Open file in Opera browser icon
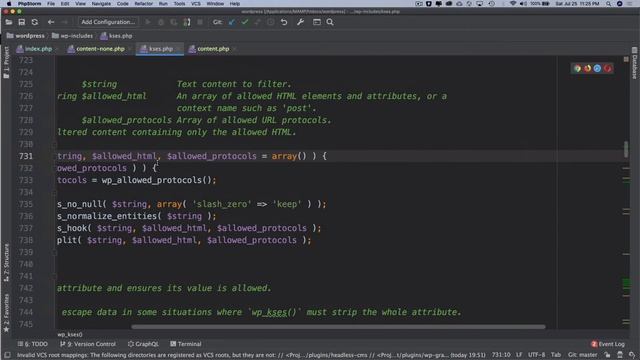Image resolution: width=640 pixels, height=360 pixels. coord(608,68)
